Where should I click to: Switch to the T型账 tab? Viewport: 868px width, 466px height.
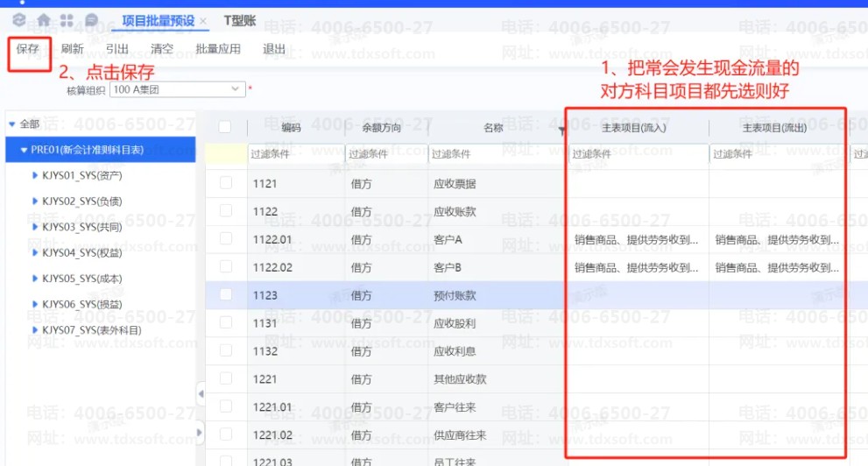(240, 21)
